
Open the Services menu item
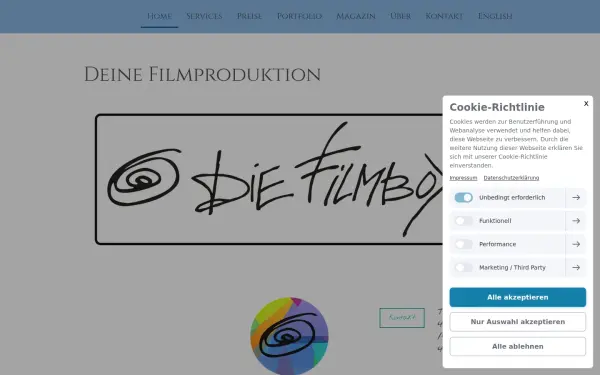(204, 16)
